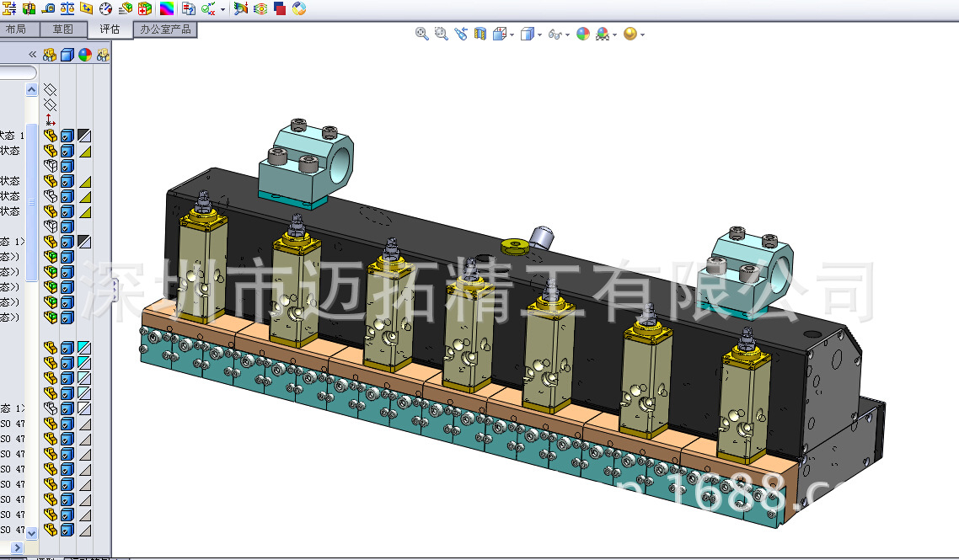Click the solid cyan appearance swatch
Screen dimensions: 959x560
(84, 348)
